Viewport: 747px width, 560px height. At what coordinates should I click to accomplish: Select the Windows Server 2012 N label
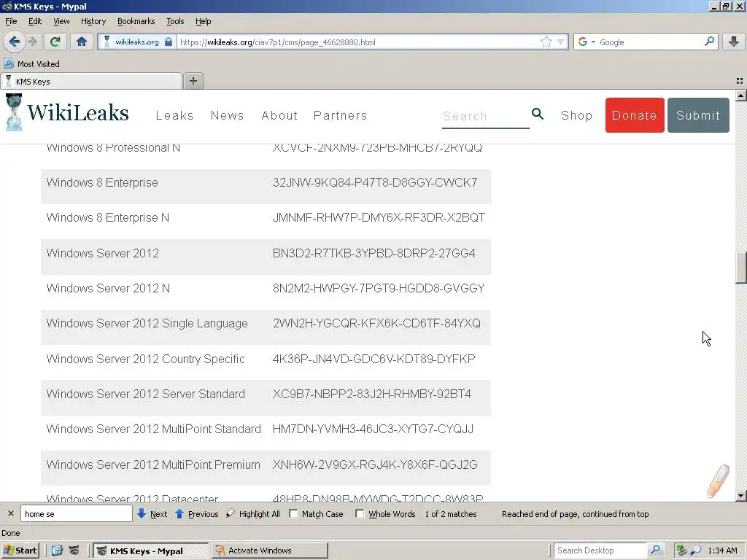pos(108,288)
